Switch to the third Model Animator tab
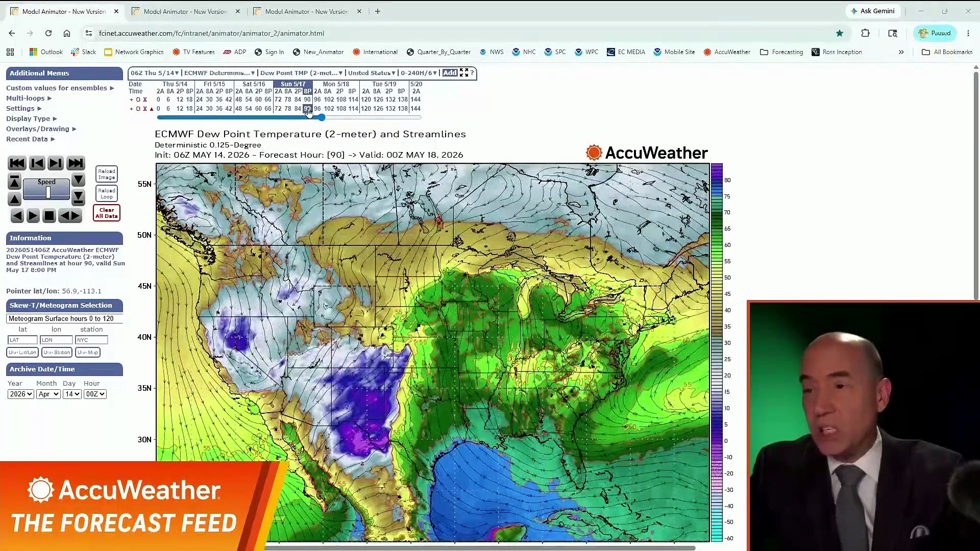 [x=307, y=11]
